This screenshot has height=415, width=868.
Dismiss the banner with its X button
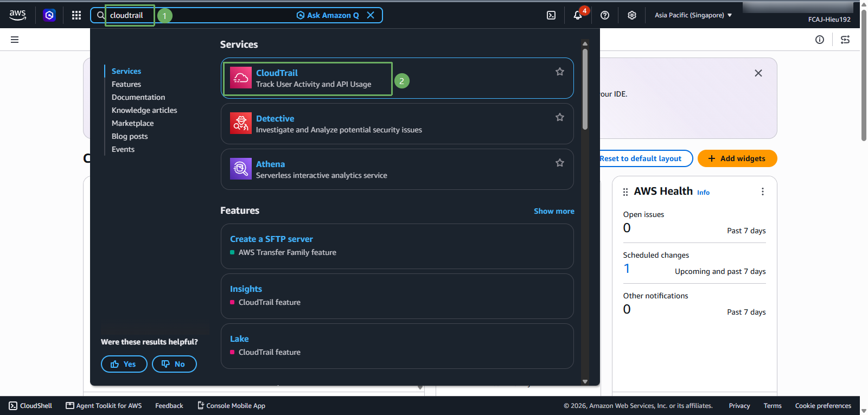coord(758,73)
